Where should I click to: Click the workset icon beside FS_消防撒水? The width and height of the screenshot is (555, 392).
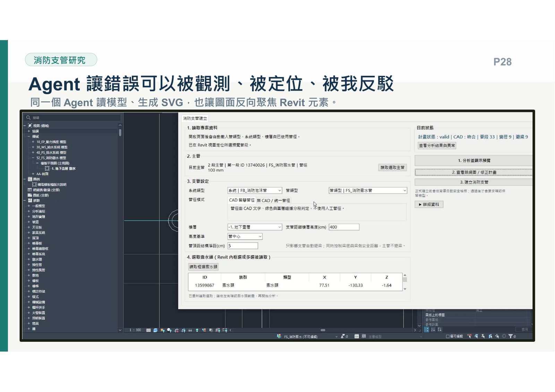pyautogui.click(x=279, y=336)
